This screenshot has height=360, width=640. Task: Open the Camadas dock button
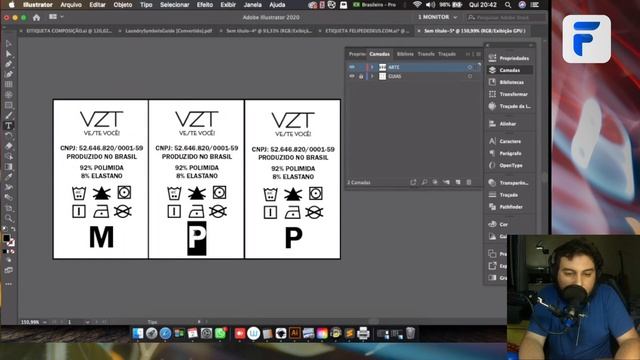(x=510, y=70)
